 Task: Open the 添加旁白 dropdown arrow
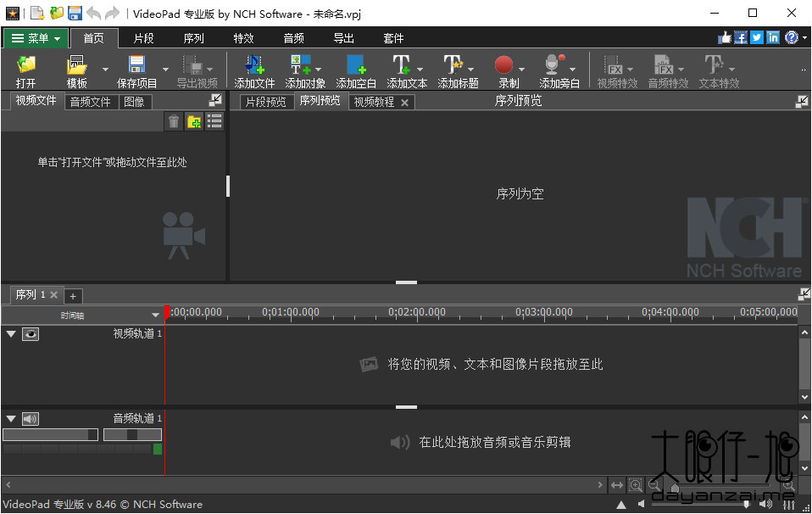tap(572, 70)
